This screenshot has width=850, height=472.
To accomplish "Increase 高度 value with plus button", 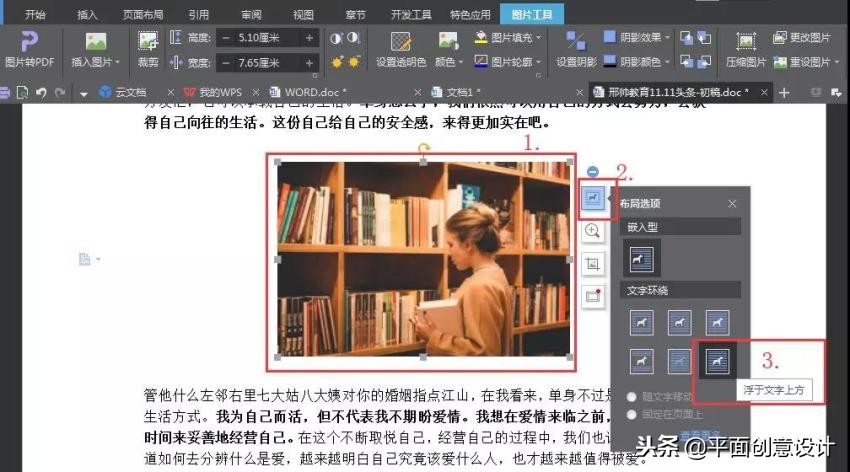I will tap(310, 37).
